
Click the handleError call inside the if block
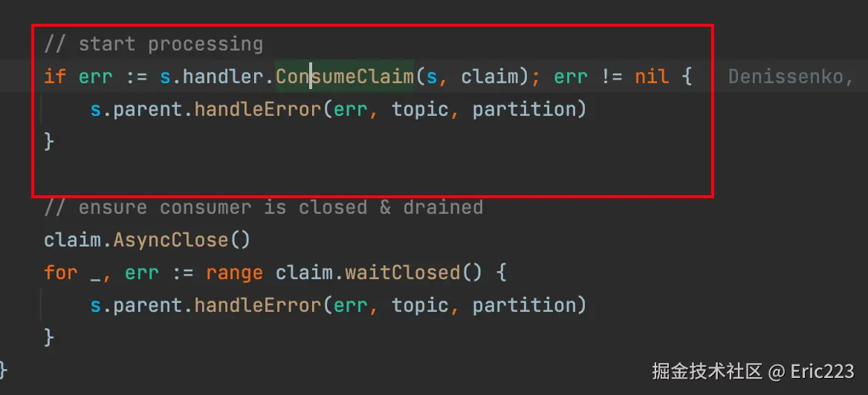(x=257, y=109)
